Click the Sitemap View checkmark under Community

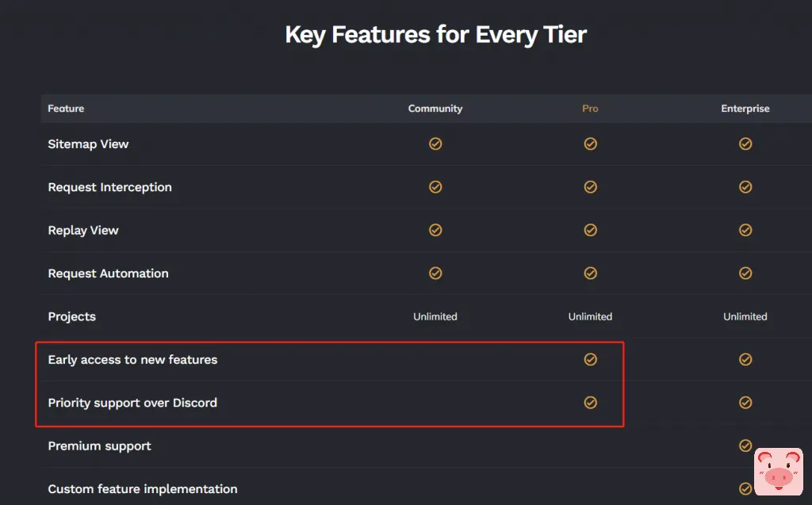435,144
